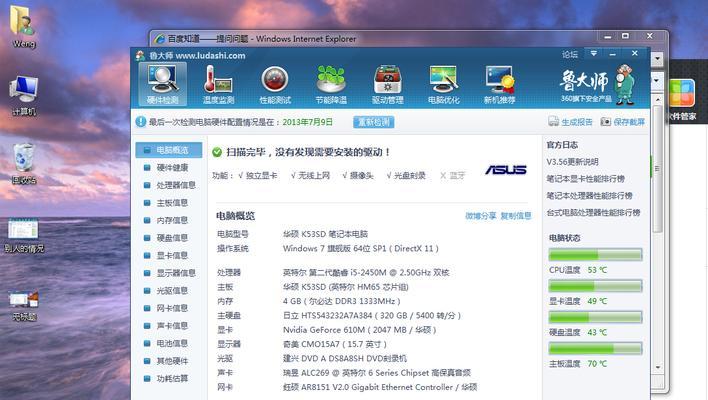
Task: Open the 温度监测 temperature monitor
Action: coord(218,84)
